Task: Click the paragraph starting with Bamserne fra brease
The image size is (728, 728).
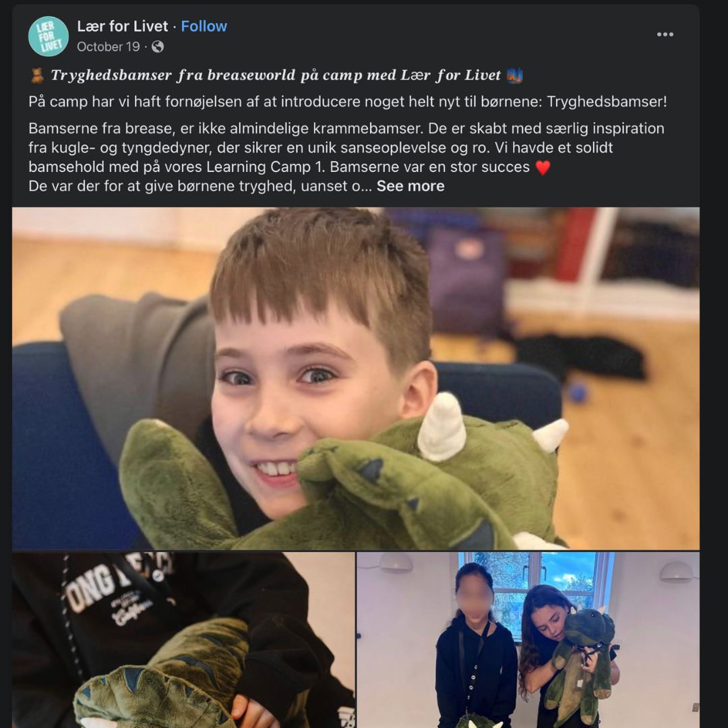Action: coord(346,148)
